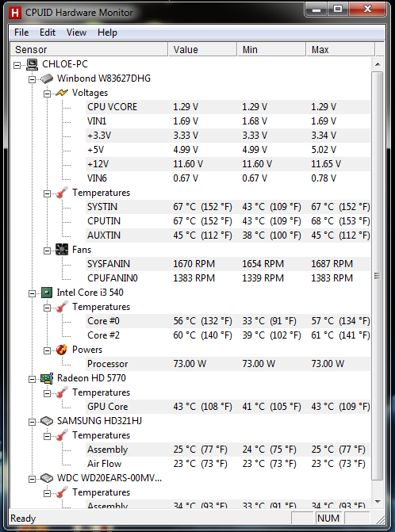Click the Fans fan icon
The width and height of the screenshot is (395, 532).
(x=62, y=250)
